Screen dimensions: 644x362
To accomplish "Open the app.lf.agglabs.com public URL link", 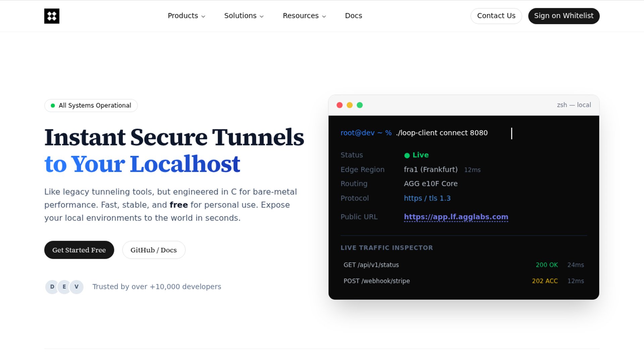I will pyautogui.click(x=456, y=217).
